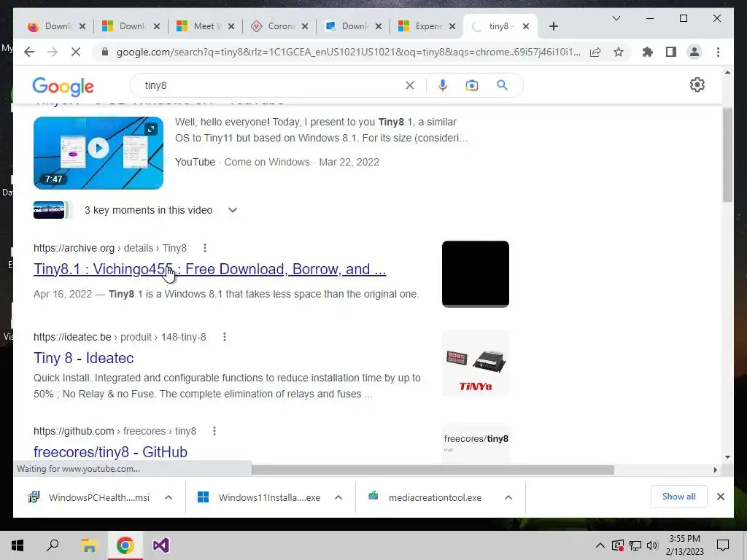Image resolution: width=747 pixels, height=560 pixels.
Task: Open options for archive.org result
Action: (x=205, y=248)
